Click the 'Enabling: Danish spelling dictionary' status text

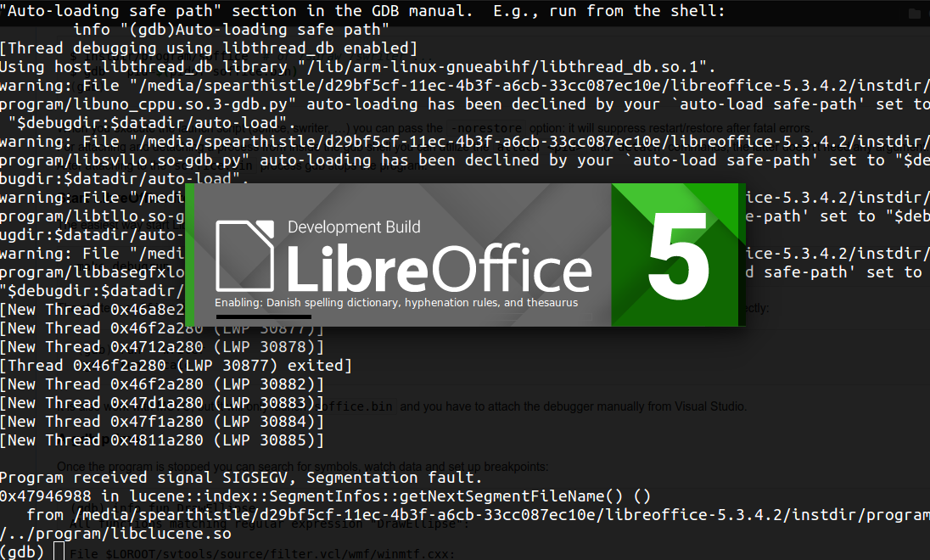396,303
